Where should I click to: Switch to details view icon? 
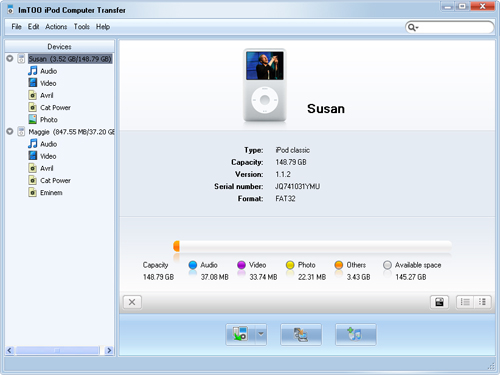(x=482, y=302)
